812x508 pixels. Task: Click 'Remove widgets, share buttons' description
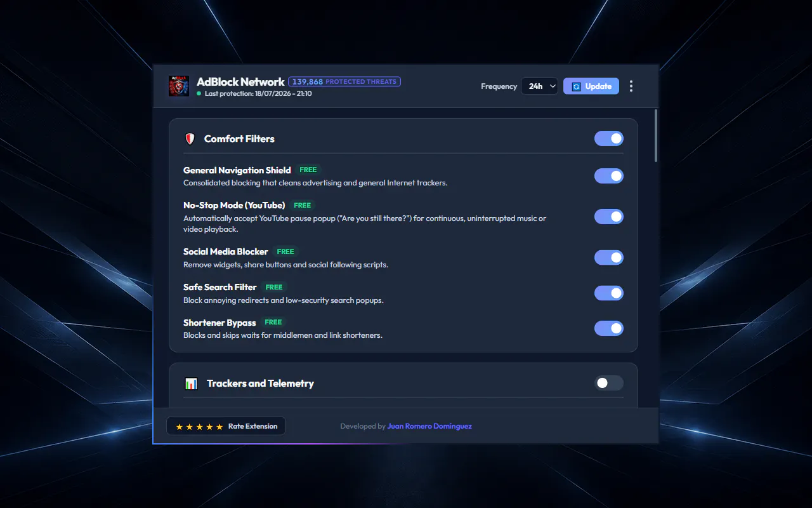[x=285, y=265]
